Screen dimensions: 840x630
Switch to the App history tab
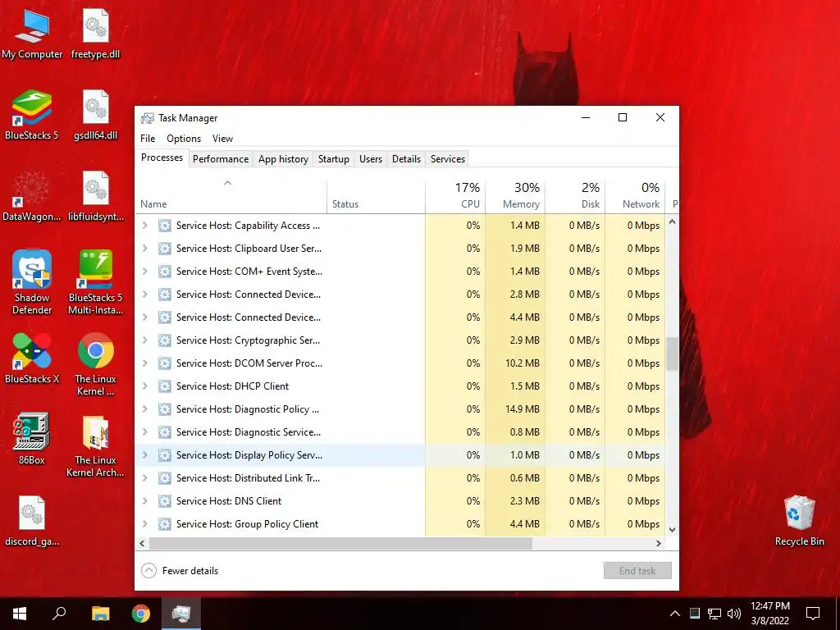click(x=283, y=159)
